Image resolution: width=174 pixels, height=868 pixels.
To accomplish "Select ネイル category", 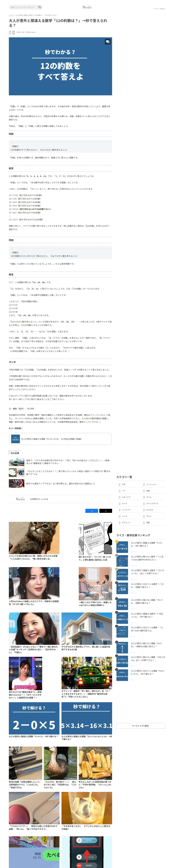I will pyautogui.click(x=153, y=497).
